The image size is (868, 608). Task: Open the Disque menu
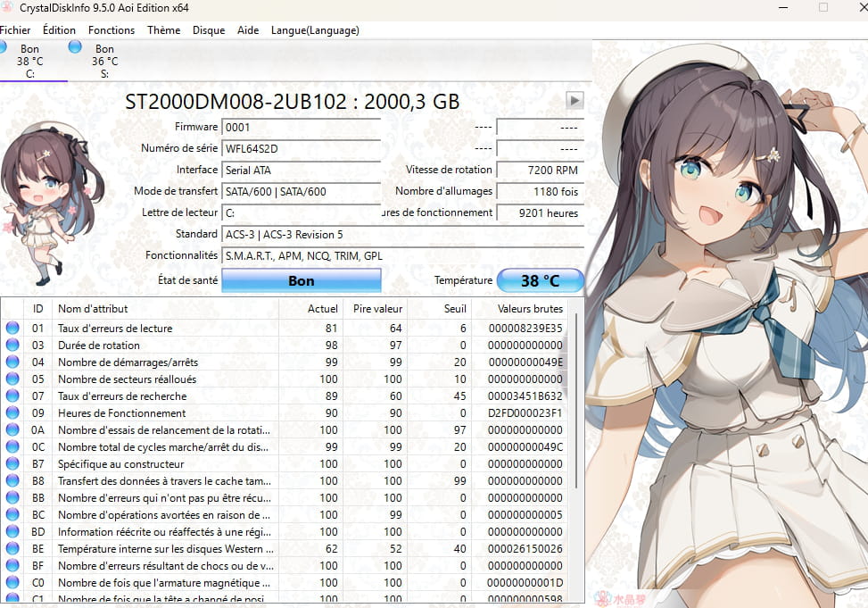[x=209, y=30]
